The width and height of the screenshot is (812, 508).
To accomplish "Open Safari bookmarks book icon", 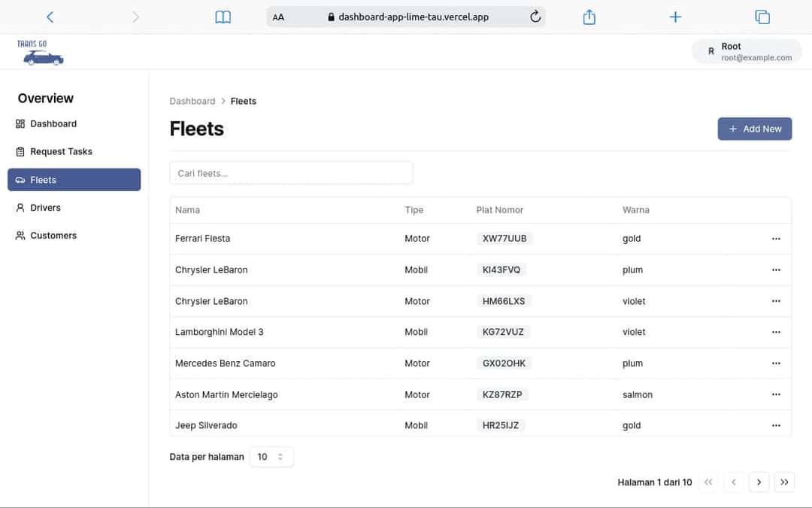I will coord(223,17).
